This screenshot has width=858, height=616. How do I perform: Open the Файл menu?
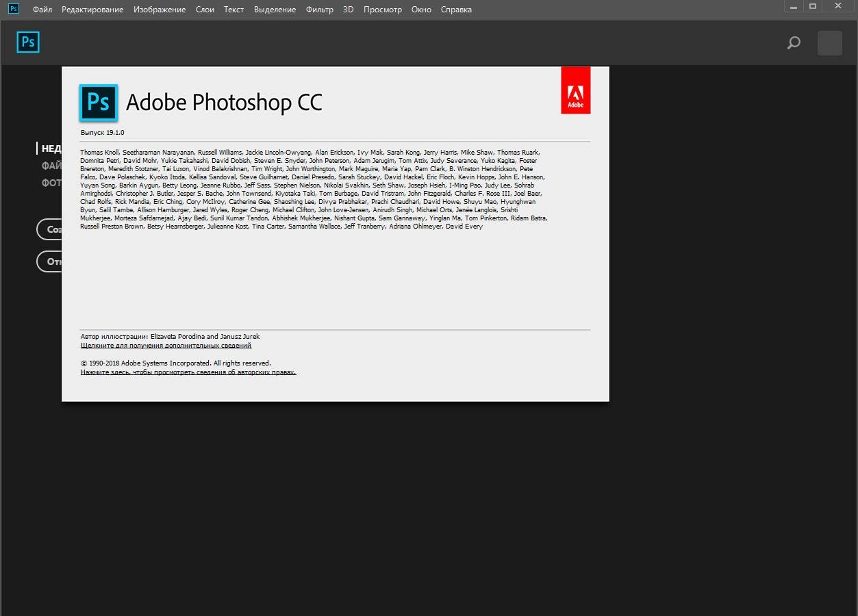(x=42, y=10)
